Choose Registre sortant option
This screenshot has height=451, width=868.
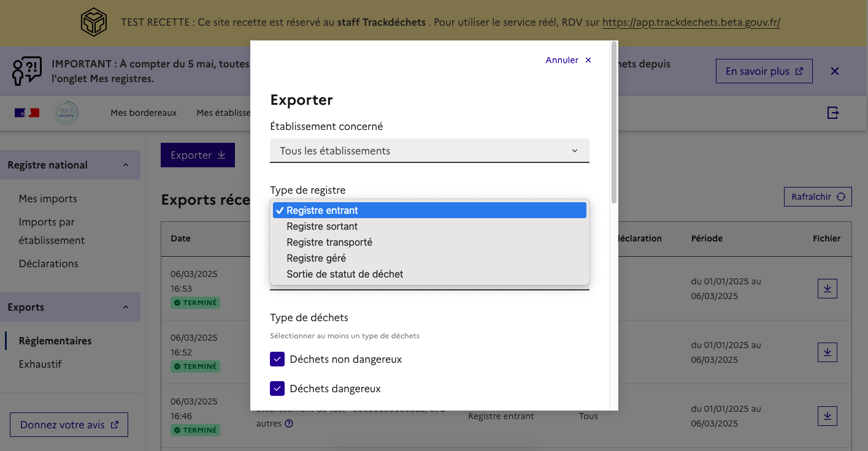[x=322, y=226]
